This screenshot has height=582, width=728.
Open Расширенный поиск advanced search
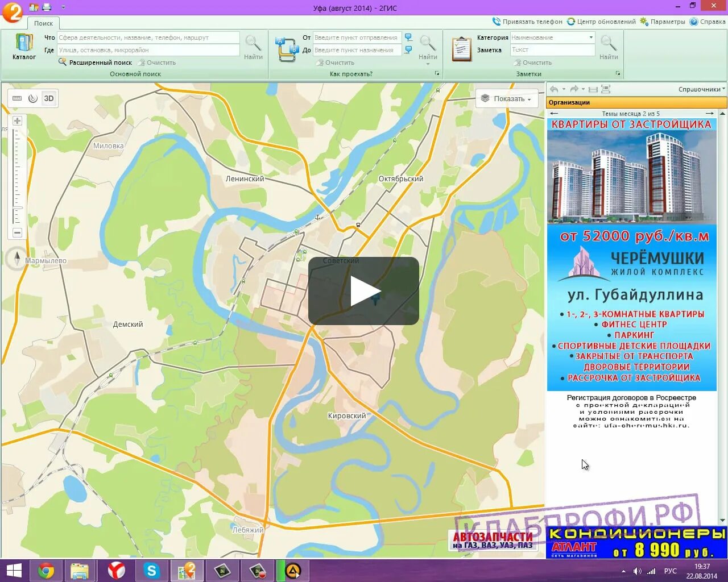pos(96,63)
